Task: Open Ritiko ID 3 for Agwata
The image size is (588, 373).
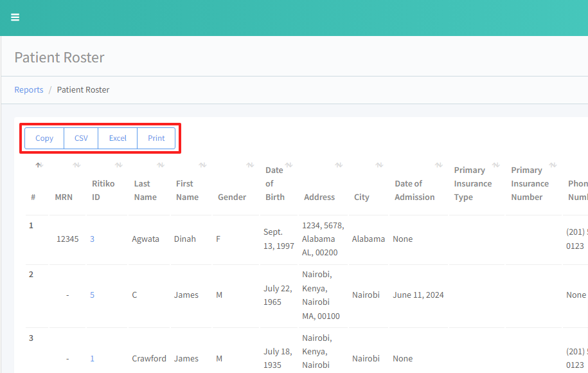Action: point(92,239)
